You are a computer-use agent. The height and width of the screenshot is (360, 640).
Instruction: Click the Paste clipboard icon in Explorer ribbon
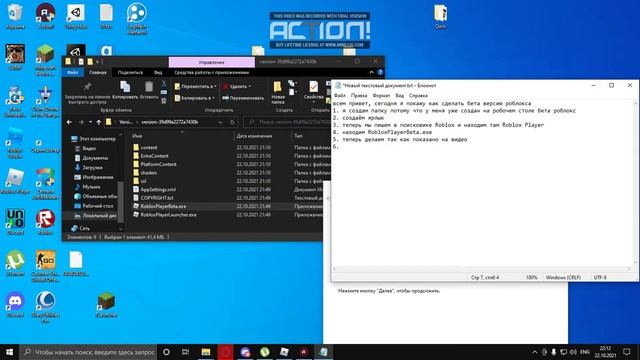pos(149,87)
